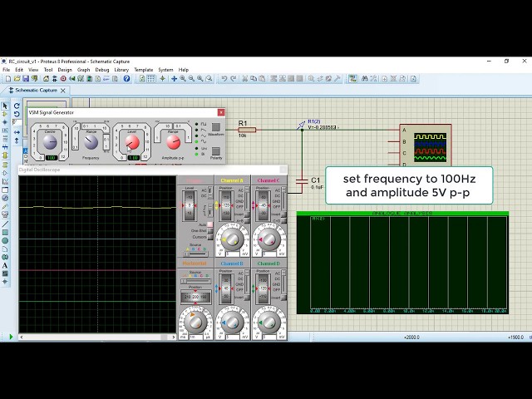Click the green Run Simulation play button
532x399 pixels.
(11, 337)
